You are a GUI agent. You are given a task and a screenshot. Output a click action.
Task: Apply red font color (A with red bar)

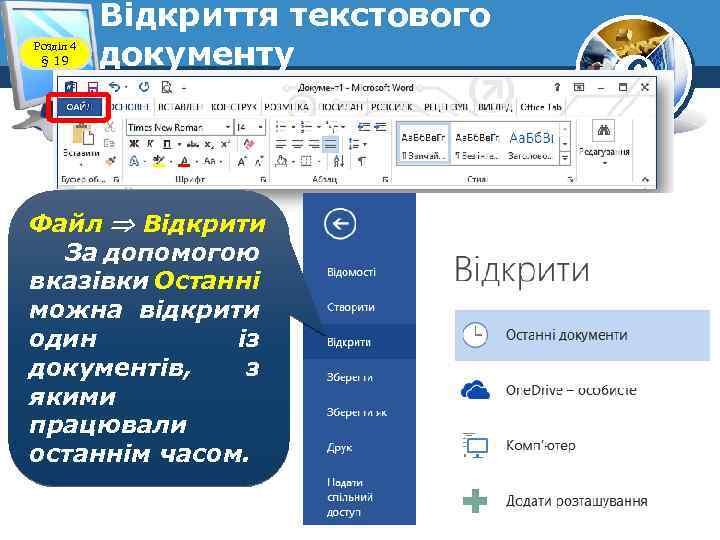[x=185, y=161]
